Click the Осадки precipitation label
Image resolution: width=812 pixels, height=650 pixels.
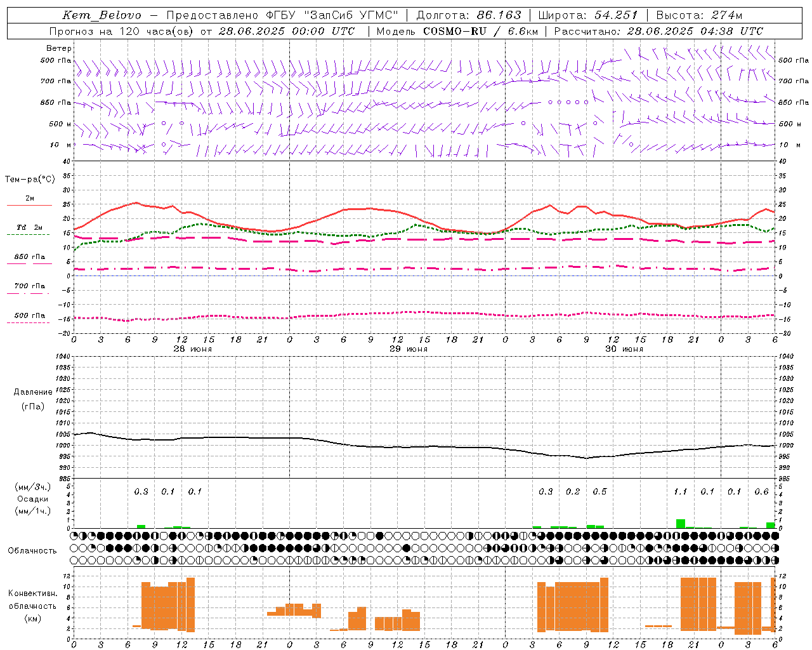click(33, 499)
